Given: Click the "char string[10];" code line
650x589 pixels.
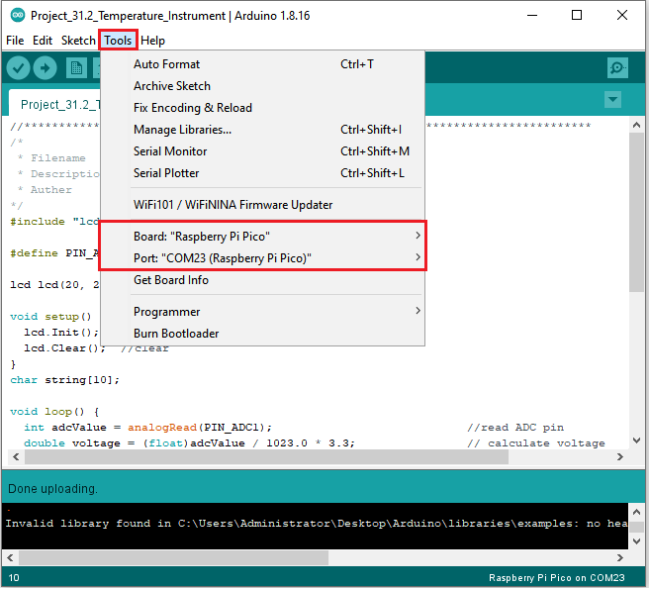Looking at the screenshot, I should [65, 380].
